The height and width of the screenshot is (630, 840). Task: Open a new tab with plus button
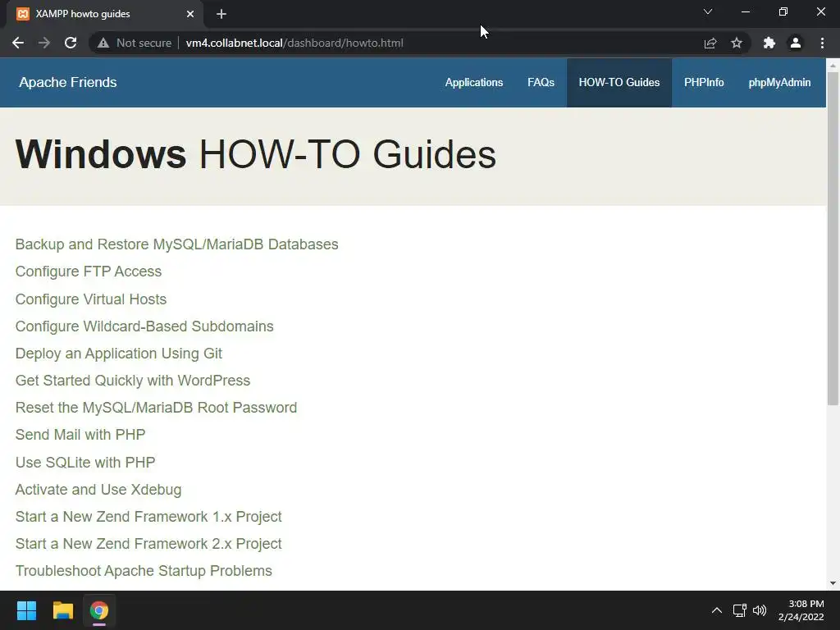point(221,14)
